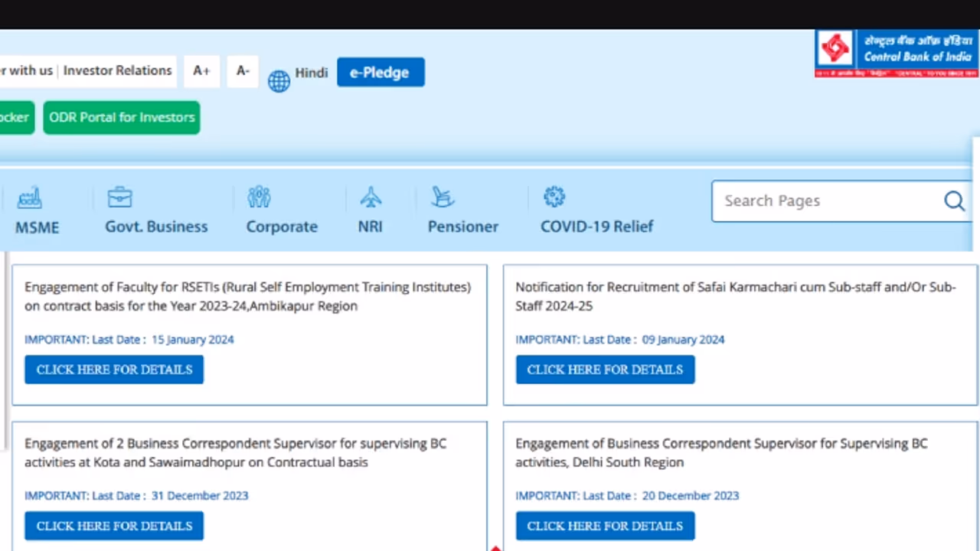The height and width of the screenshot is (551, 980).
Task: Decrease font size with A- control
Action: pyautogui.click(x=242, y=70)
